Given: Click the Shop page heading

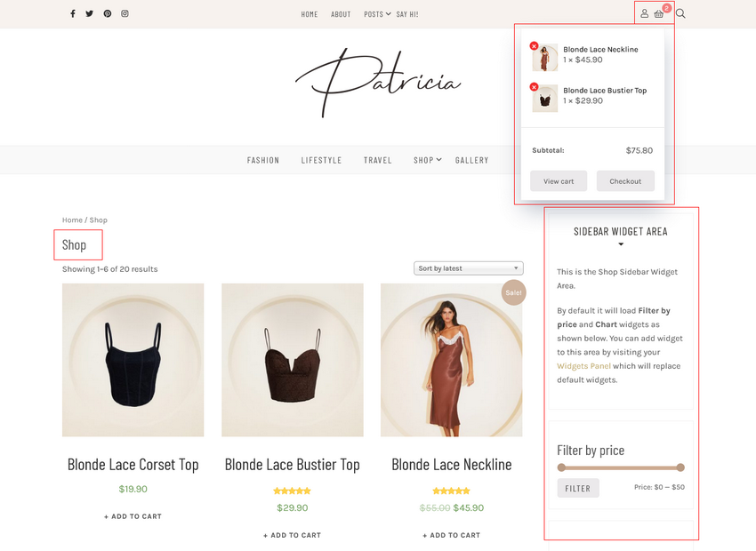Looking at the screenshot, I should [x=74, y=245].
